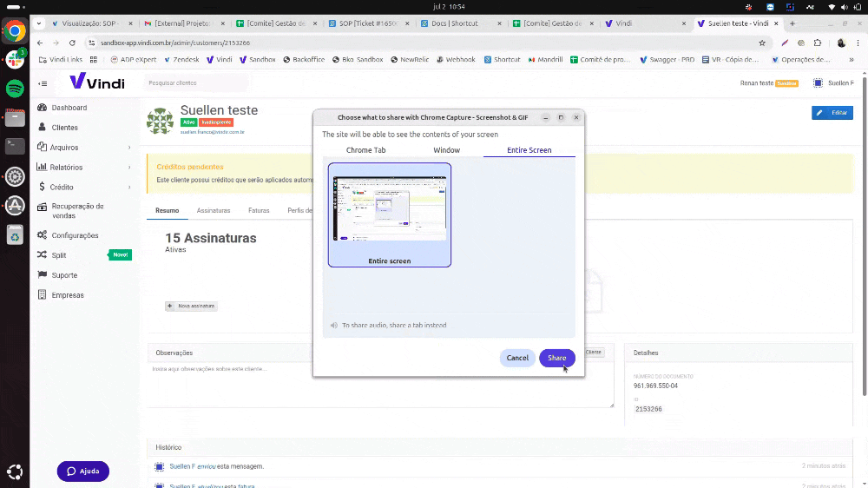Expand the Arquivos submenu
The width and height of the screenshot is (868, 488).
(129, 148)
